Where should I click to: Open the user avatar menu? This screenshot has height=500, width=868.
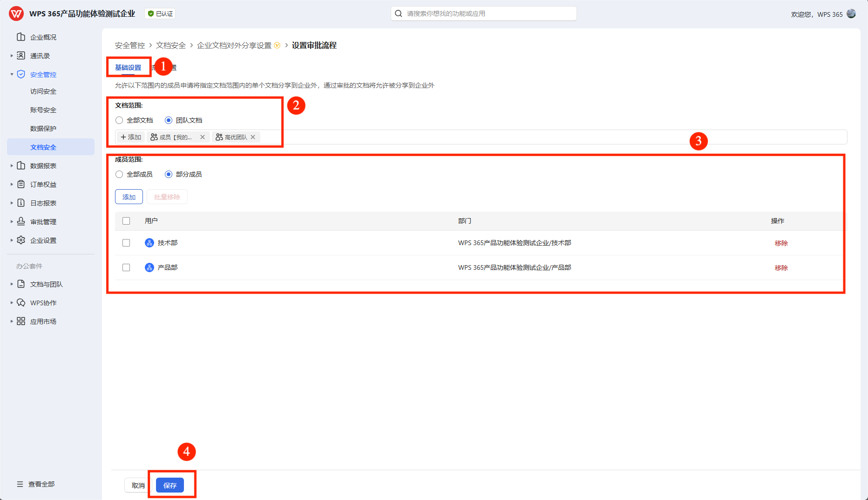[x=851, y=14]
